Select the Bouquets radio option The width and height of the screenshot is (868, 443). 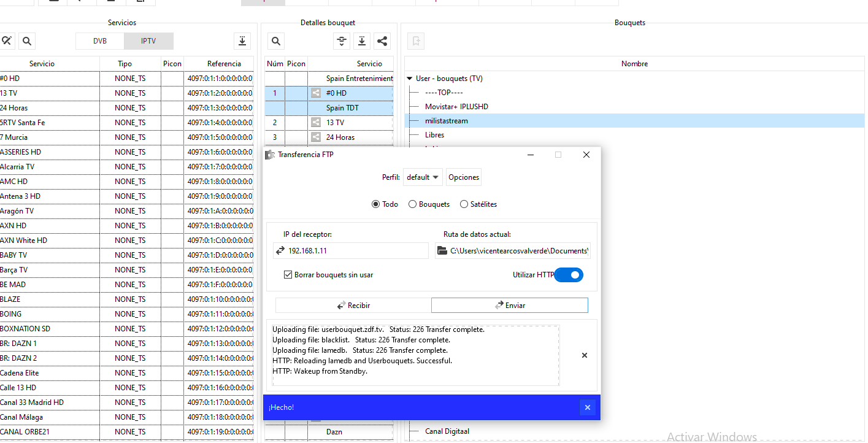click(x=413, y=204)
